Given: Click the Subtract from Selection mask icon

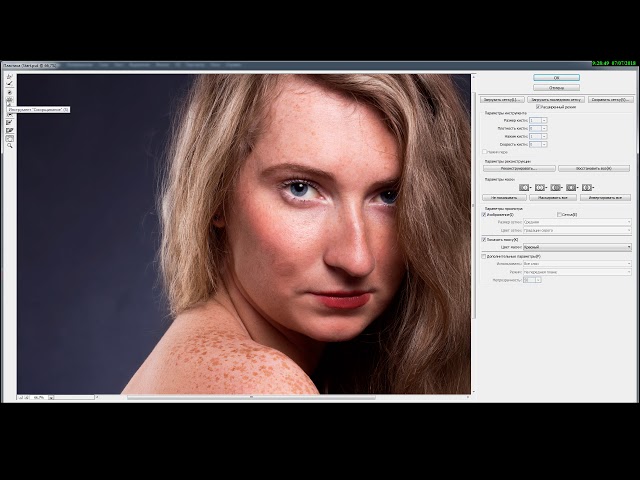Looking at the screenshot, I should [x=556, y=187].
